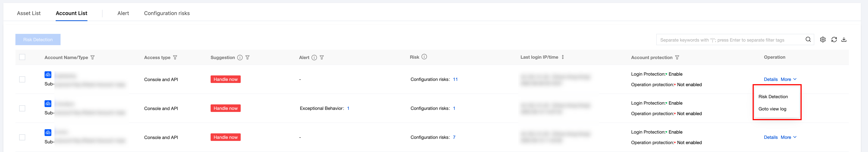Select Goto view log menu item
The width and height of the screenshot is (868, 152).
pyautogui.click(x=772, y=109)
